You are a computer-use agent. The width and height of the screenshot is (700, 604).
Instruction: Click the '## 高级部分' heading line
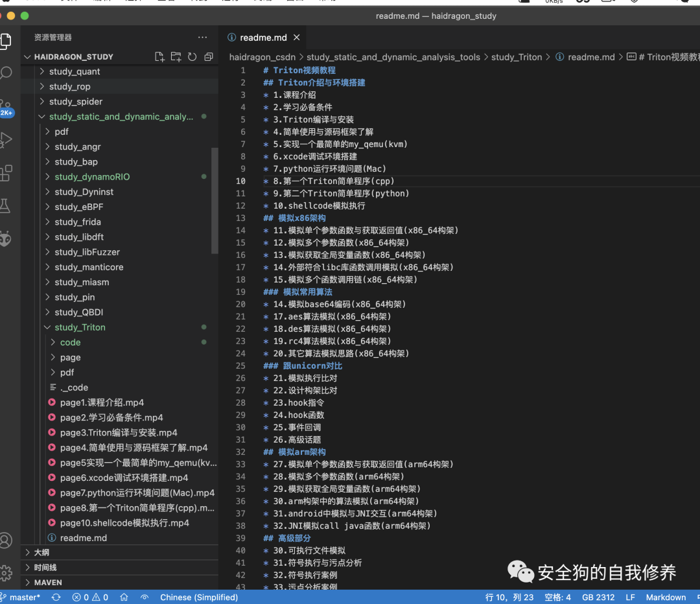click(x=286, y=538)
